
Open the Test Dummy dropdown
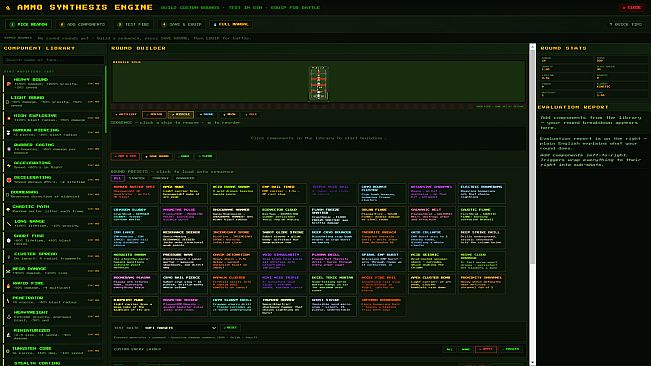pyautogui.click(x=180, y=328)
